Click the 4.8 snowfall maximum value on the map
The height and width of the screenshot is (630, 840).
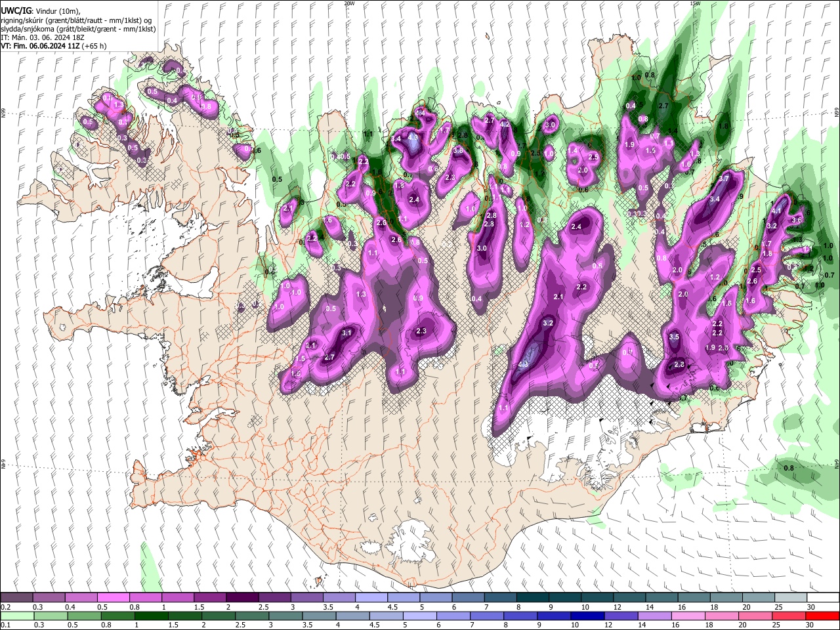[x=524, y=364]
